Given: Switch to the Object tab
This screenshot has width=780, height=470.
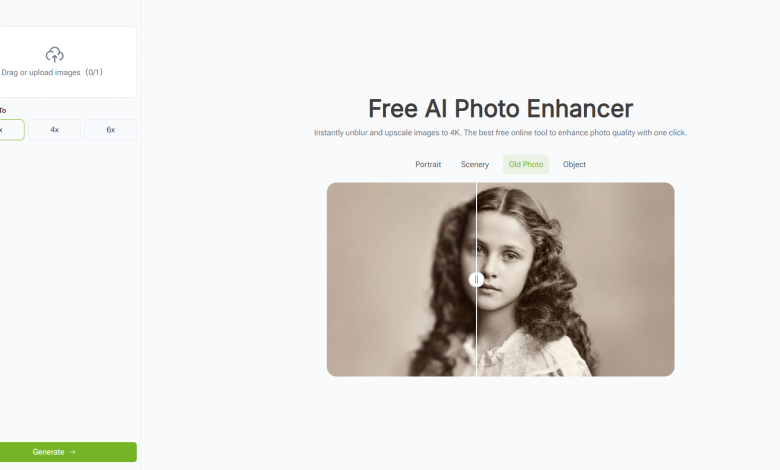Looking at the screenshot, I should pyautogui.click(x=574, y=165).
